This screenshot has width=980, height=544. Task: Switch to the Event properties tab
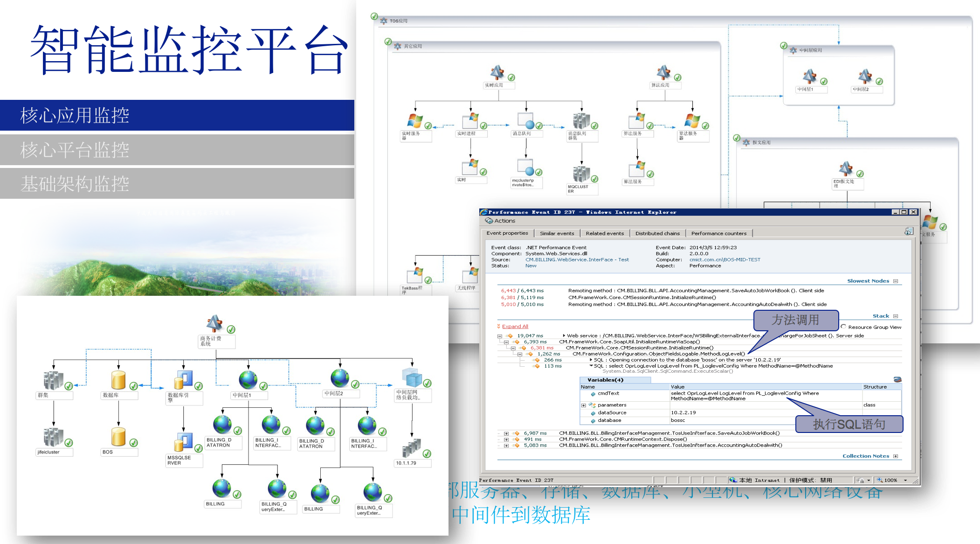point(507,233)
